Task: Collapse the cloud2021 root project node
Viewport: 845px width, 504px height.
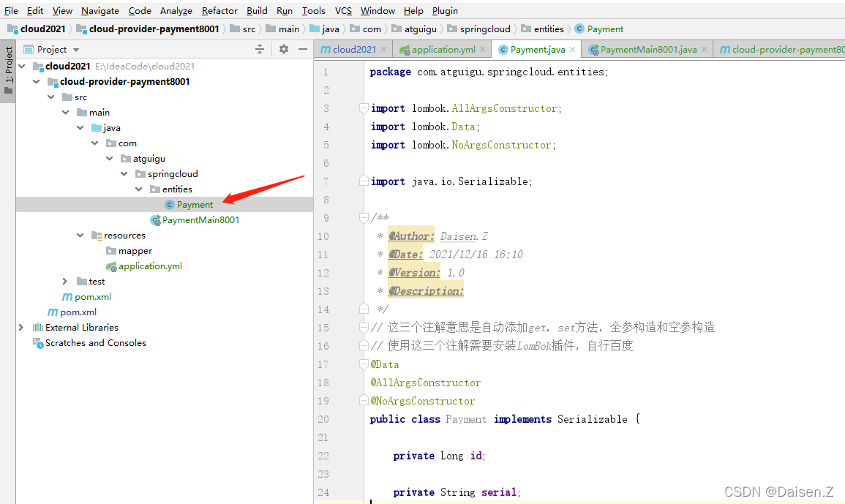Action: tap(22, 67)
